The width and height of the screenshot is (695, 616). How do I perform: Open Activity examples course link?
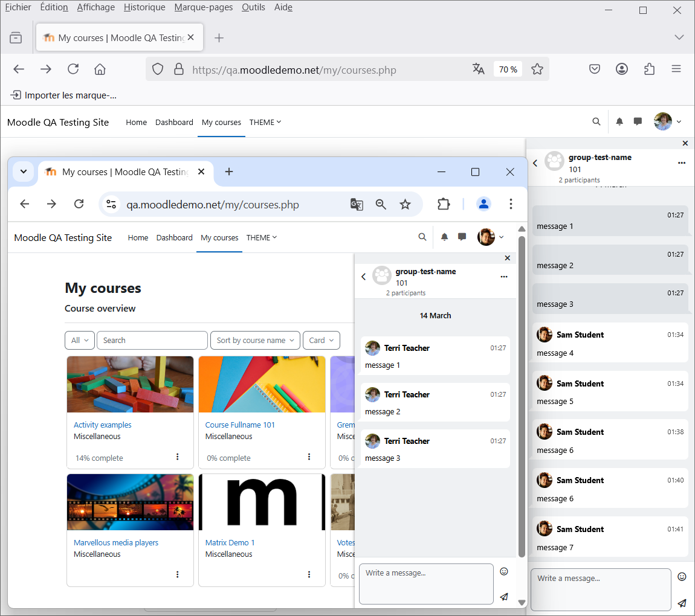pos(102,425)
